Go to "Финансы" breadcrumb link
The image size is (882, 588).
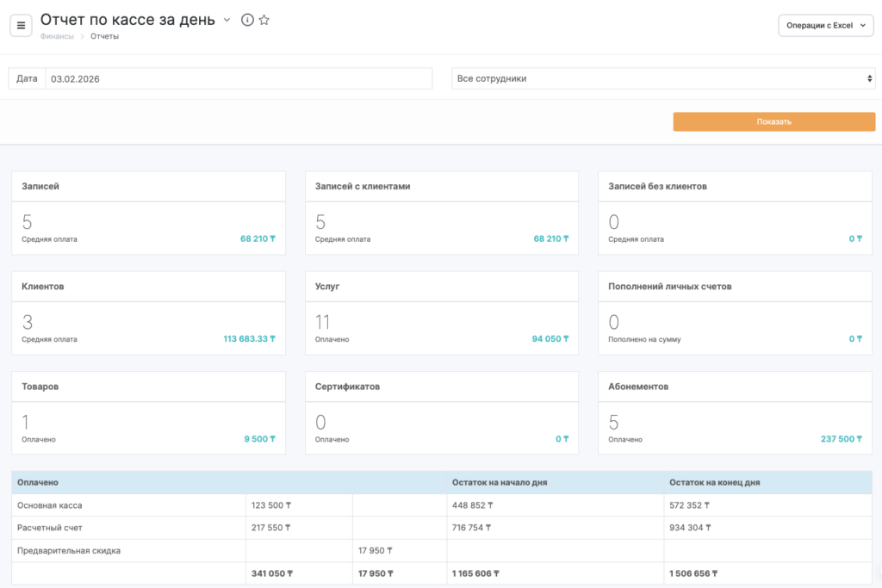point(57,37)
